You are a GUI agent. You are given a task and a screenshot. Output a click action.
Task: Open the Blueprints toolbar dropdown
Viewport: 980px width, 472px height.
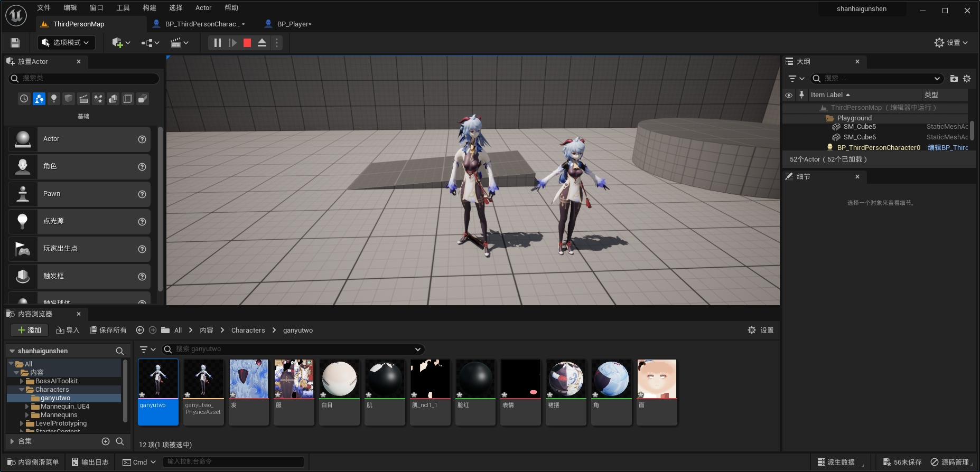[150, 43]
